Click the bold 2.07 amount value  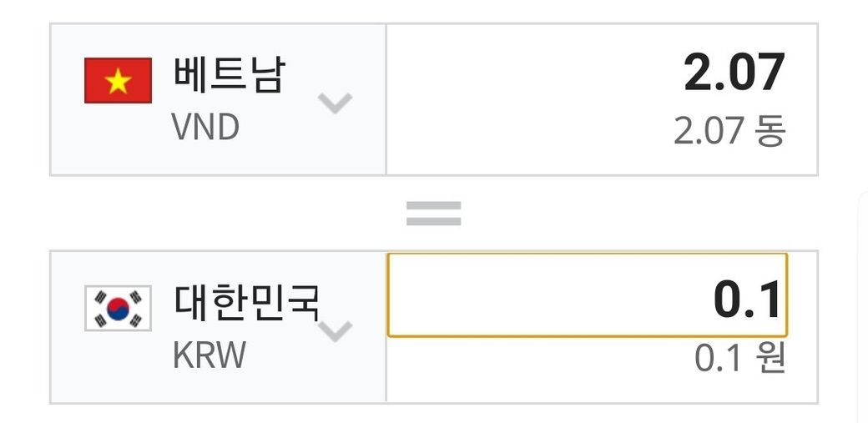(734, 73)
